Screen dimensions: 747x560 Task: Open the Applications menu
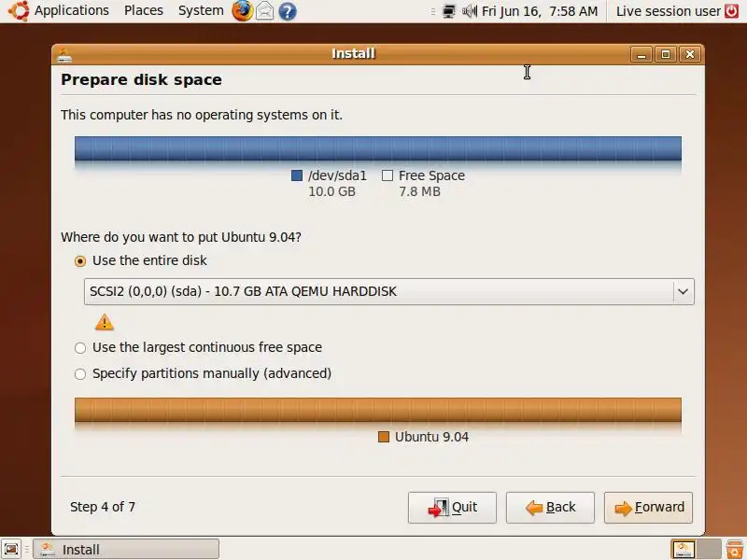point(72,10)
